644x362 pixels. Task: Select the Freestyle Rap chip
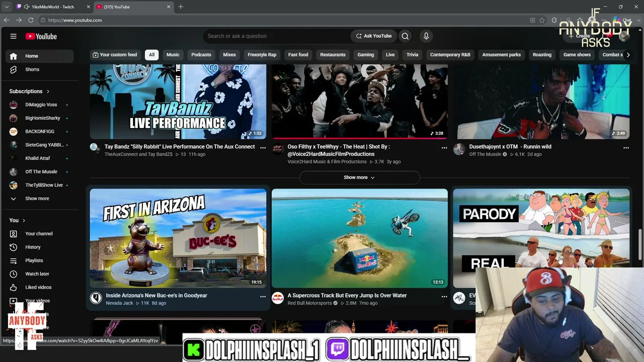tap(262, 55)
